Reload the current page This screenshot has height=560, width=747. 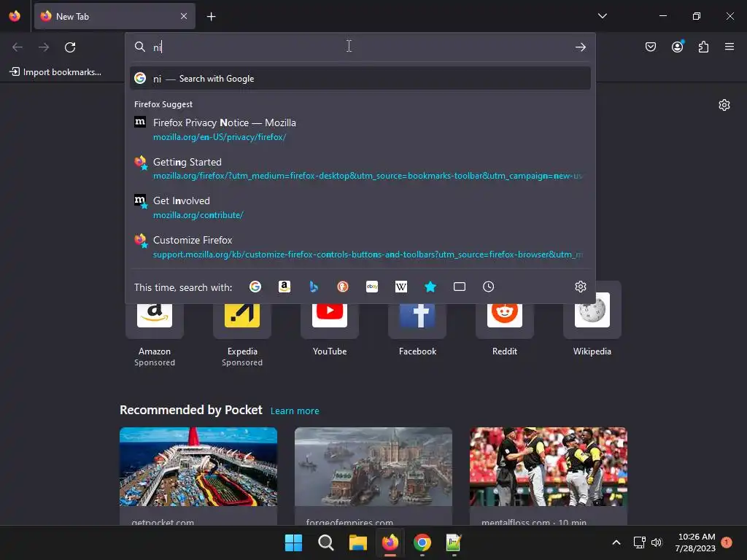click(70, 47)
